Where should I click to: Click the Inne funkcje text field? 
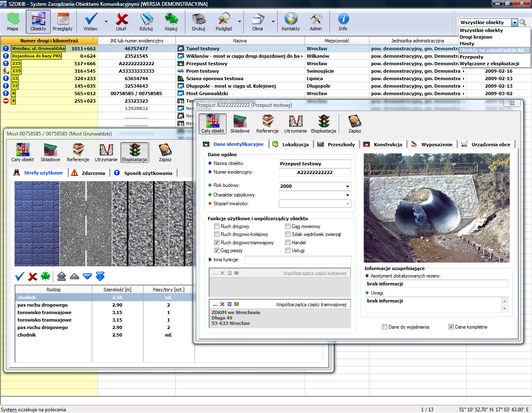tap(298, 260)
